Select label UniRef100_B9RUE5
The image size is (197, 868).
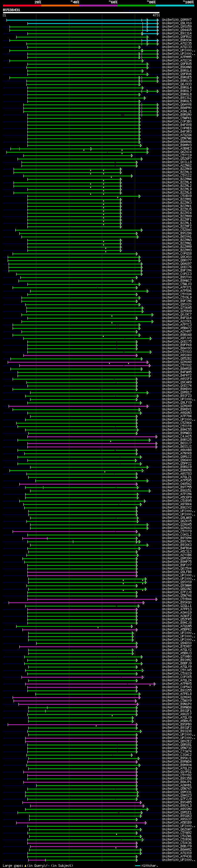click(x=177, y=78)
